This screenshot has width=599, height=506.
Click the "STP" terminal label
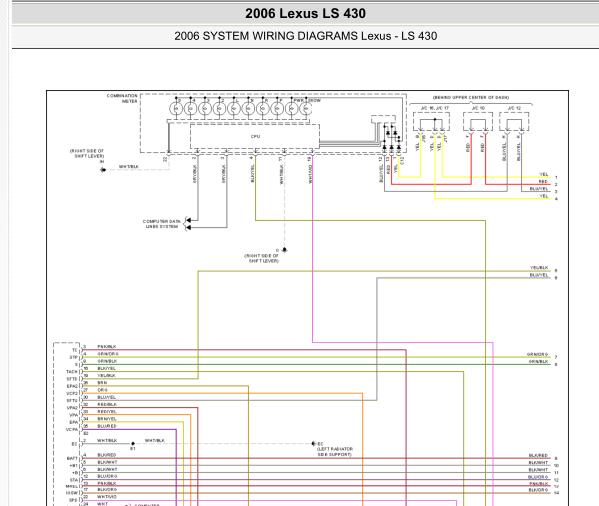[x=73, y=357]
